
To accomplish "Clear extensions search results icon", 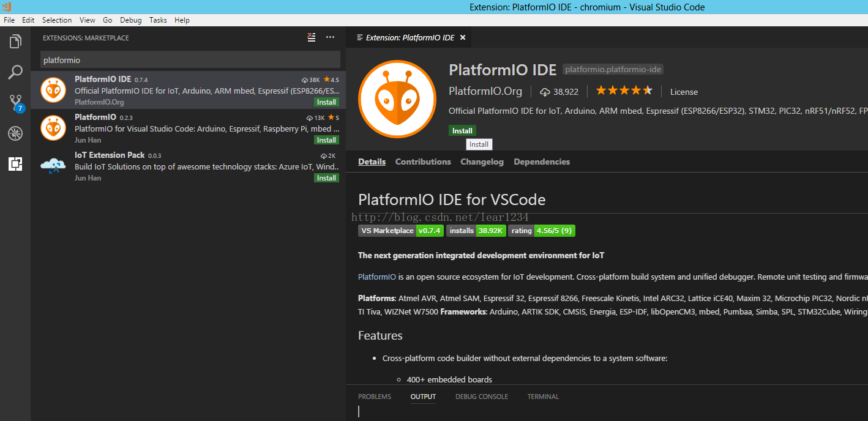I will click(x=312, y=37).
